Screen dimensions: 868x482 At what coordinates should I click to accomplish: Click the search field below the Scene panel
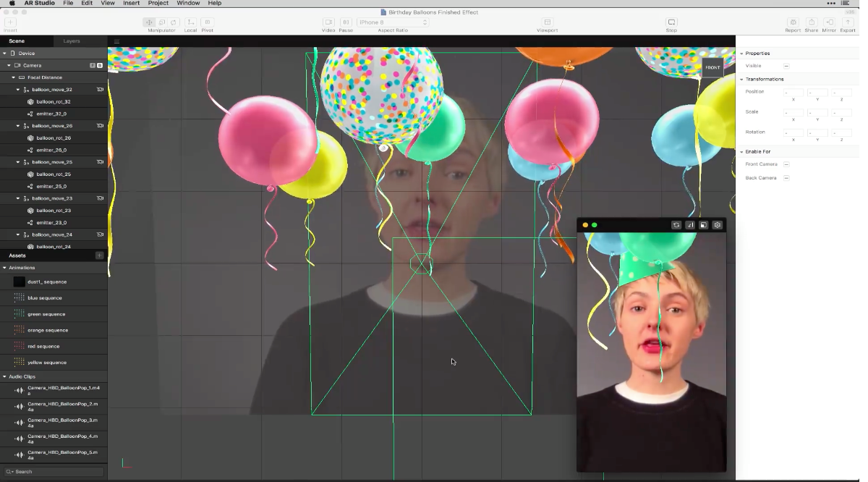click(x=54, y=471)
